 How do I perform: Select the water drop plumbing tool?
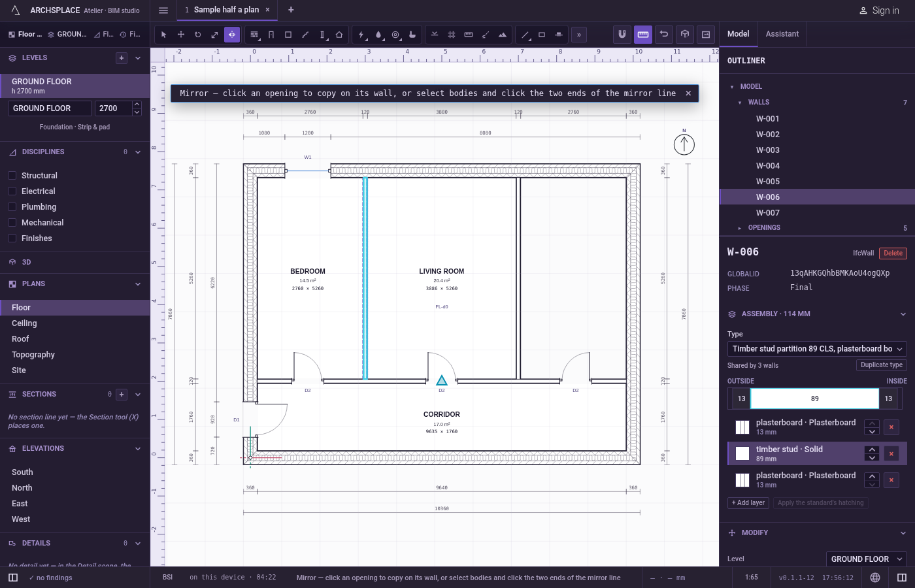click(378, 35)
